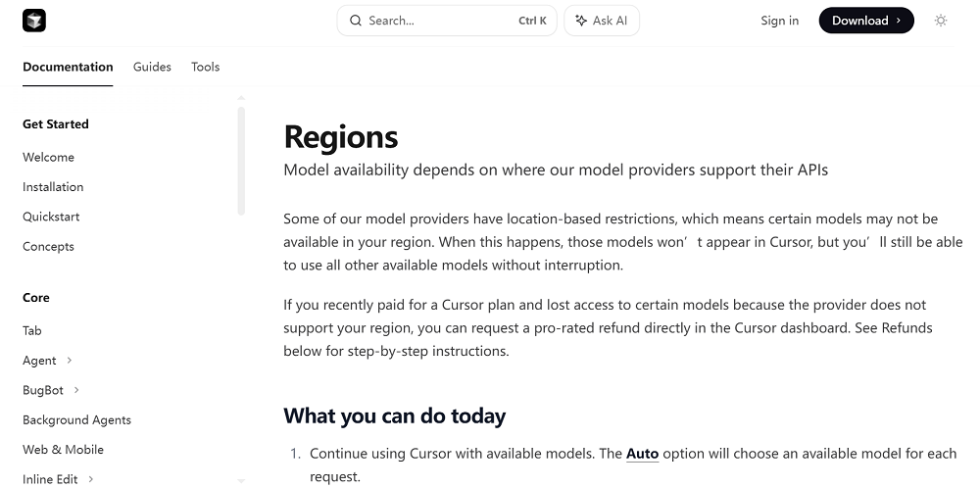This screenshot has height=488, width=980.
Task: Expand the Agent sidebar section chevron
Action: click(70, 361)
